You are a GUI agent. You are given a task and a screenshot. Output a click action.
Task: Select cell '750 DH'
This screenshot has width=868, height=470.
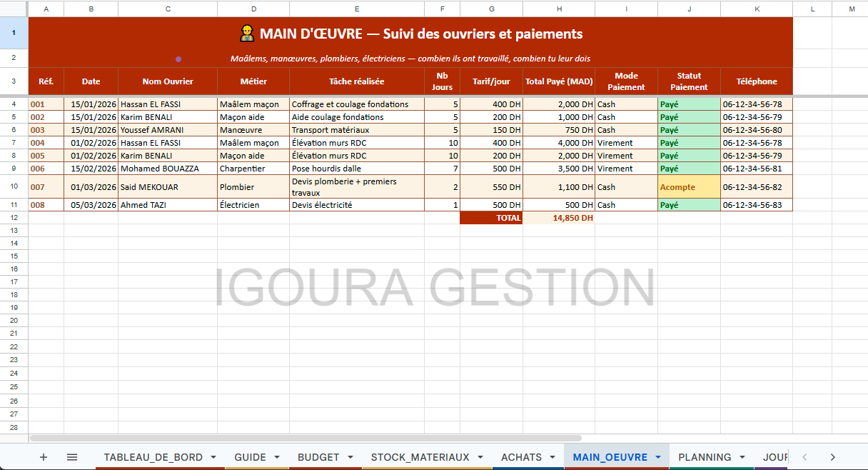[x=559, y=130]
